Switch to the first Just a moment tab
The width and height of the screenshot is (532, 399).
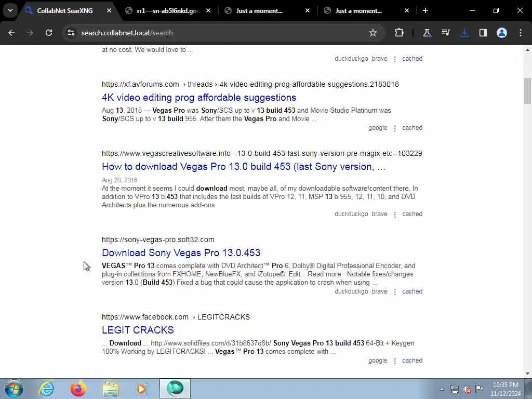click(260, 11)
